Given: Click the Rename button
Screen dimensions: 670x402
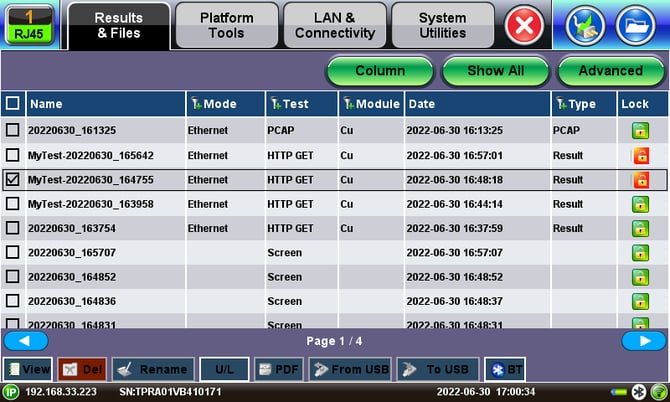Looking at the screenshot, I should pos(153,369).
